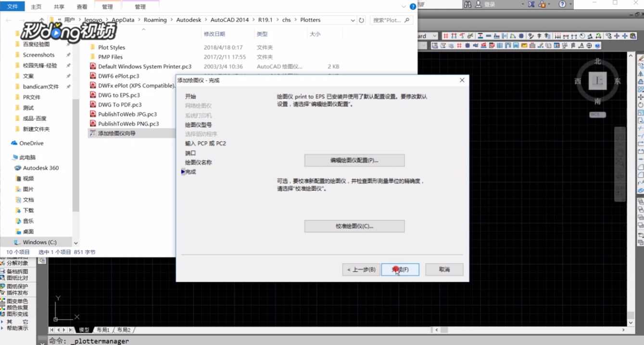Select 此电脑 in the navigation pane
This screenshot has width=644, height=345.
point(27,157)
